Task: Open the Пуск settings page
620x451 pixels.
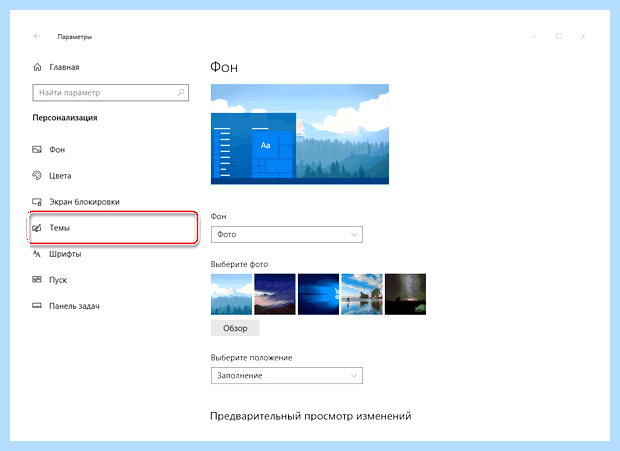Action: point(50,280)
